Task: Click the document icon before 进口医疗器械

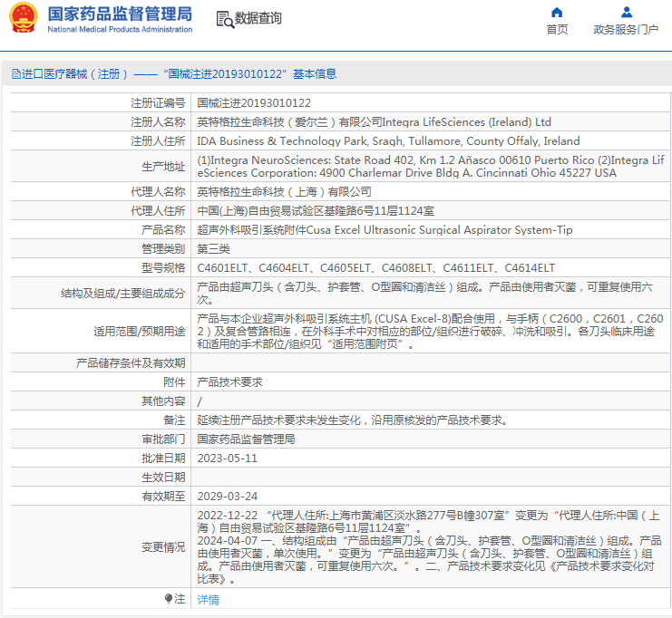Action: click(x=15, y=74)
